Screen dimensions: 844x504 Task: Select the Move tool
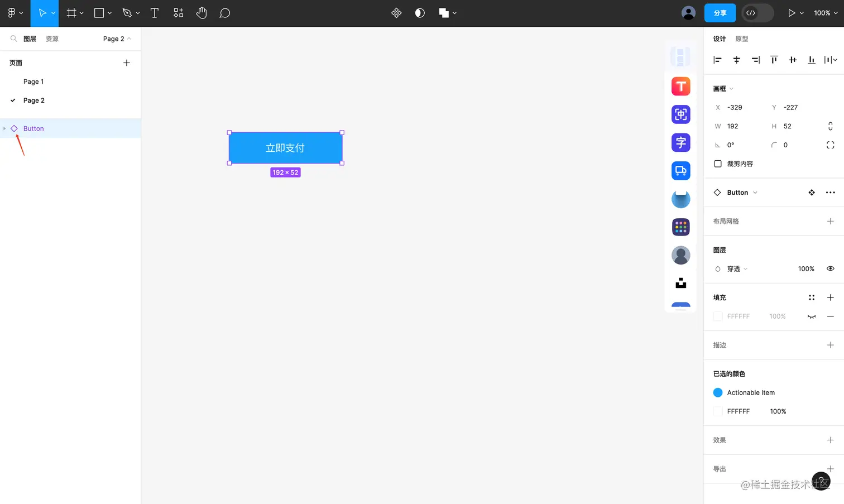click(42, 13)
